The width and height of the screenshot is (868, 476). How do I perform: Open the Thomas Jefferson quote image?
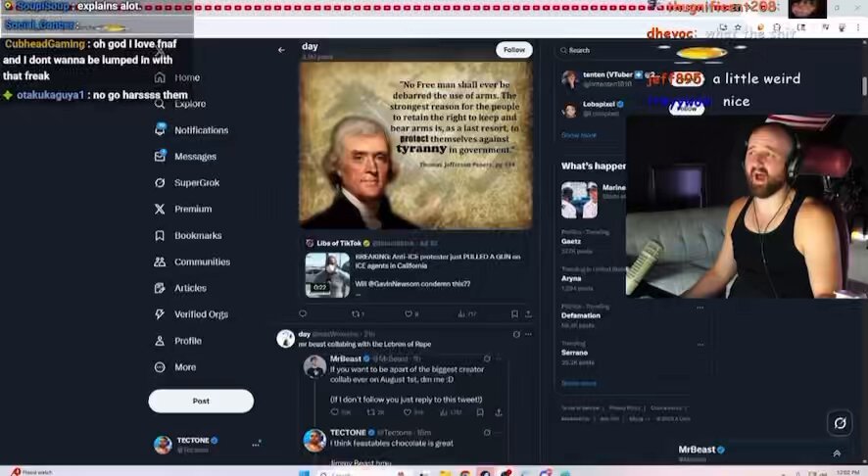[415, 144]
